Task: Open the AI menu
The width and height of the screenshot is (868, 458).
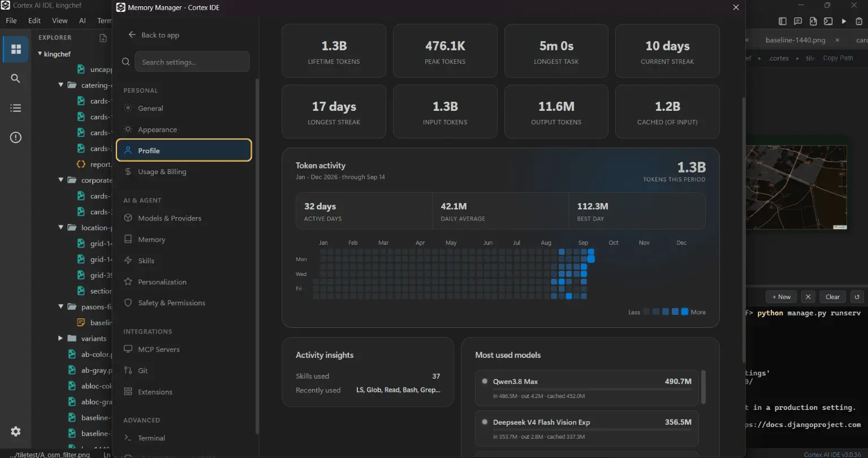Action: pos(83,20)
